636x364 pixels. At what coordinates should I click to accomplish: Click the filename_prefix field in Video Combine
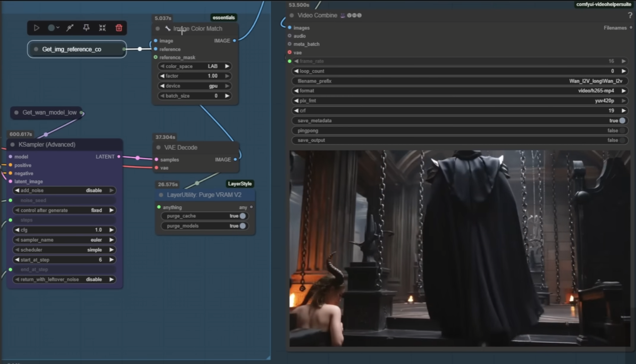(460, 81)
